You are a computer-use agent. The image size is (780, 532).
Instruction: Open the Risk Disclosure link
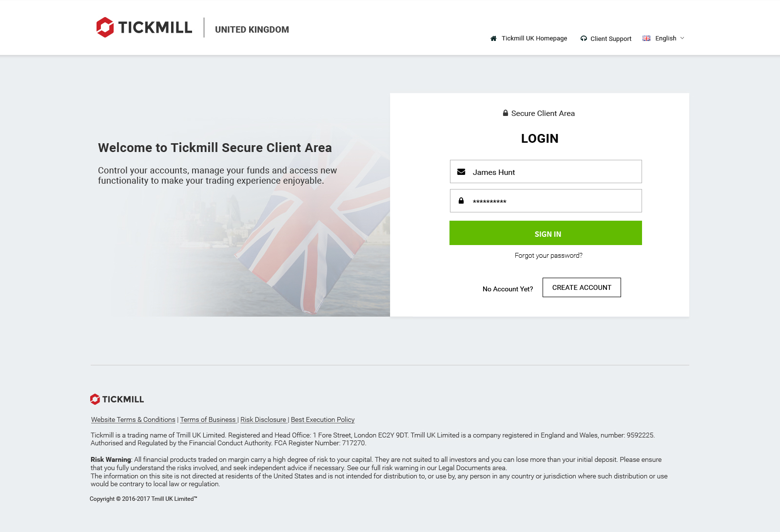[263, 419]
